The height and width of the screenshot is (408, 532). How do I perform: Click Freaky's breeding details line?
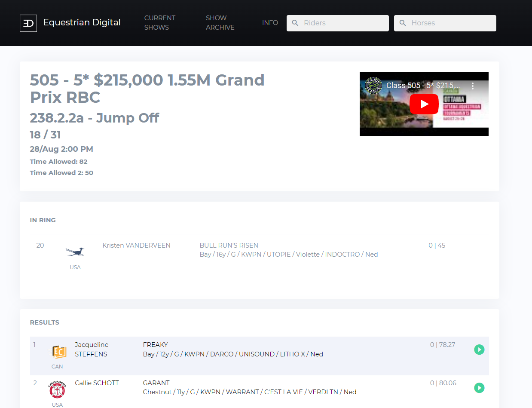[x=233, y=354]
